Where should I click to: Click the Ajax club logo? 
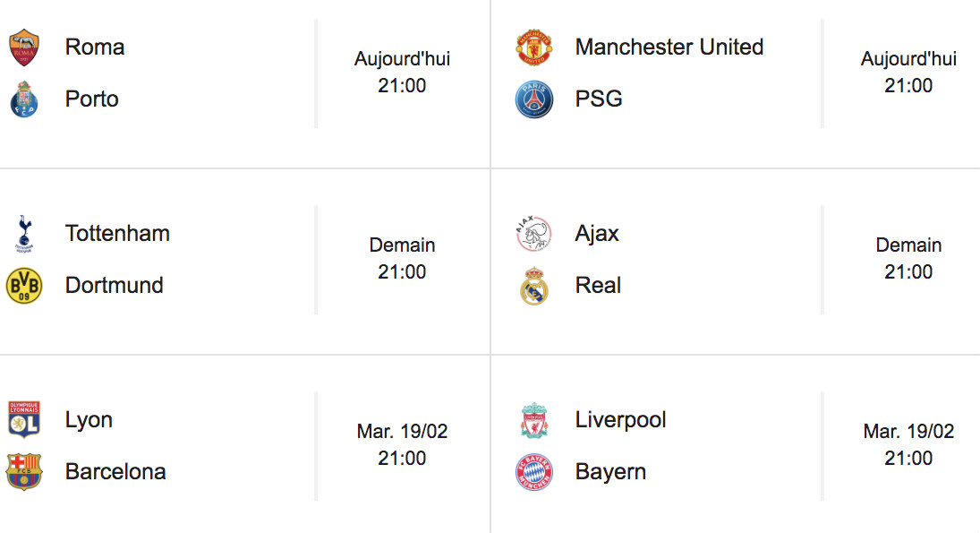tap(533, 233)
